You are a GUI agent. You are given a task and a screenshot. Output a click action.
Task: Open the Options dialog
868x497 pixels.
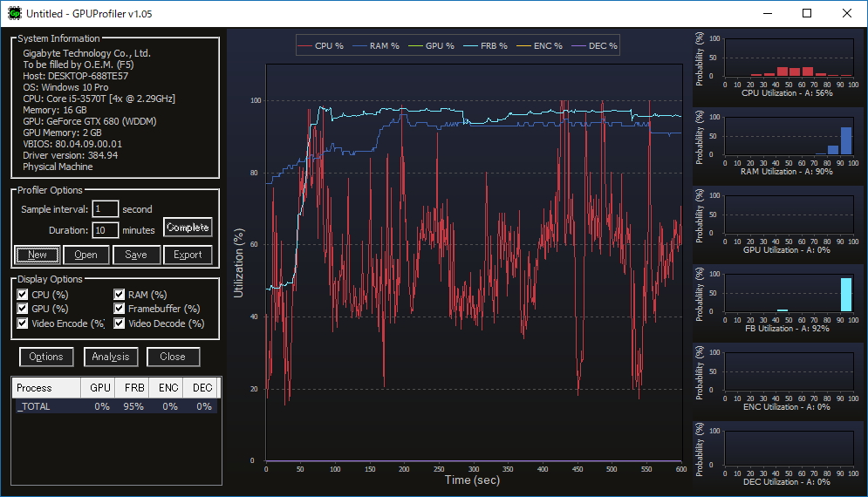point(46,357)
